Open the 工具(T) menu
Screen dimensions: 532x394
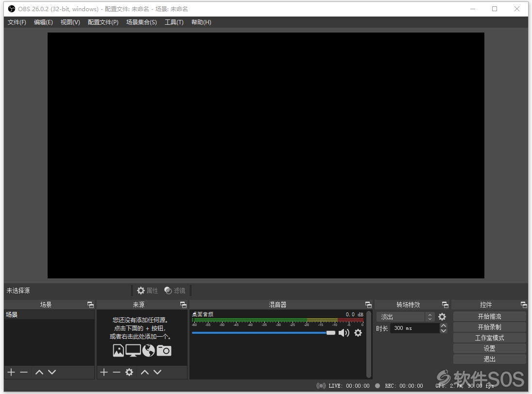174,22
